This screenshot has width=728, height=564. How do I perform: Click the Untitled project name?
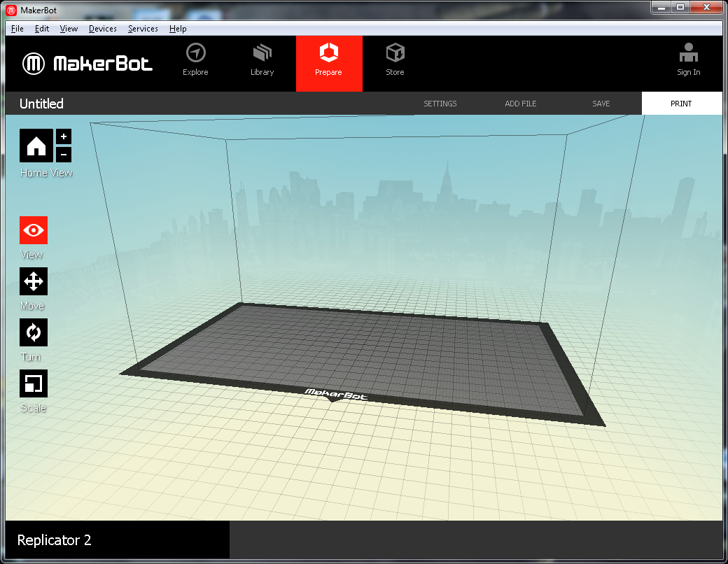(x=41, y=104)
